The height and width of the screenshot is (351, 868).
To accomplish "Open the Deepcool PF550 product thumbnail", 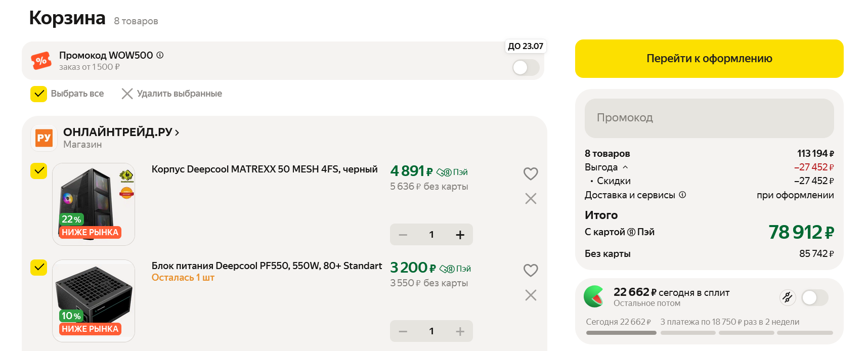I will tap(94, 300).
